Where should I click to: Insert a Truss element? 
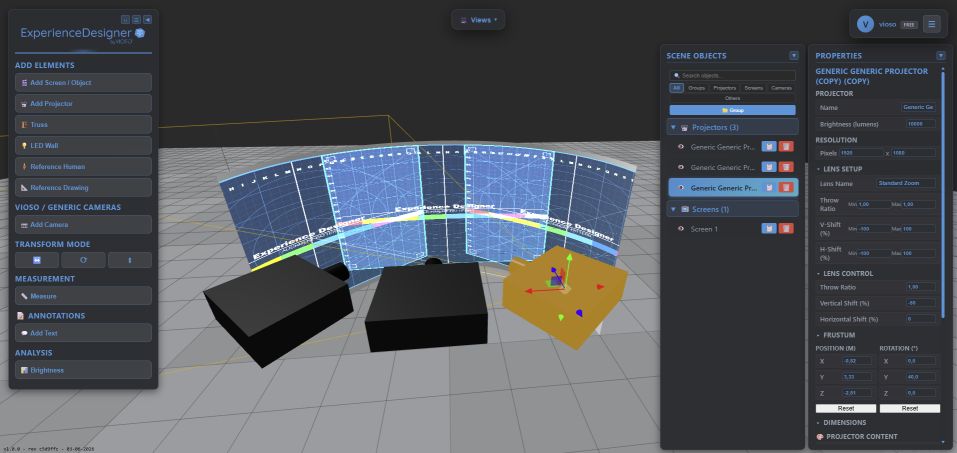(x=83, y=125)
